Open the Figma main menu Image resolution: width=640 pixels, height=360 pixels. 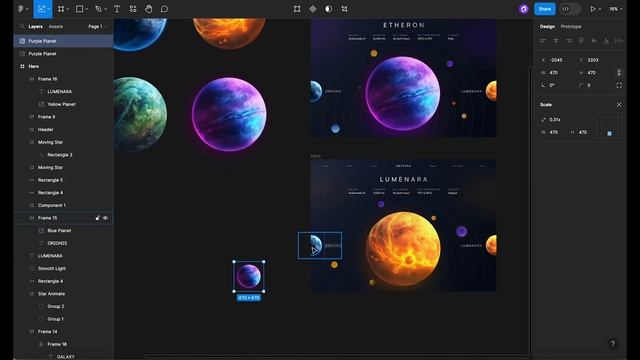pyautogui.click(x=21, y=9)
